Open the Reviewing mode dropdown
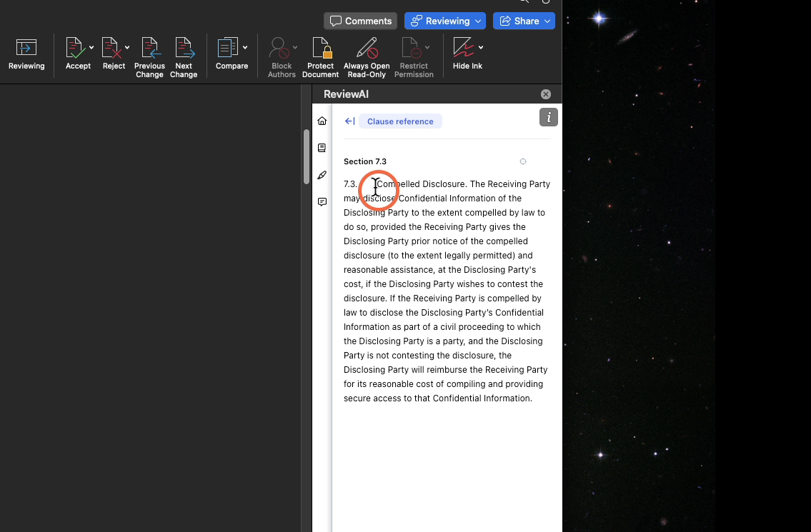 [445, 21]
